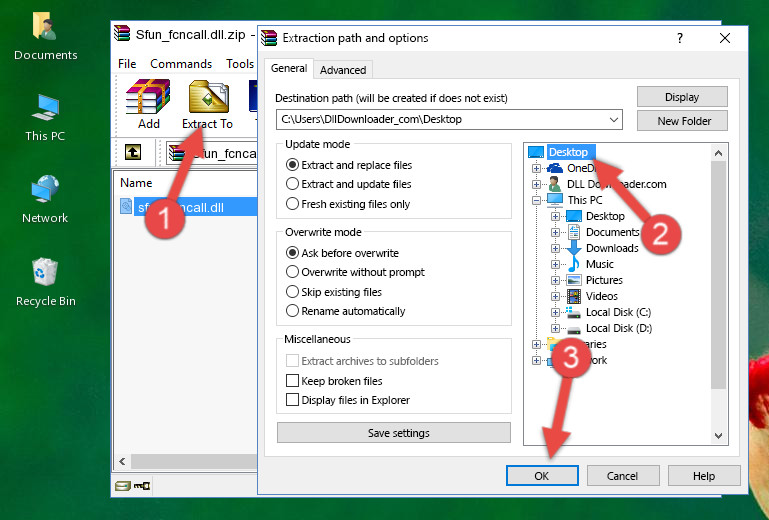This screenshot has height=520, width=769.
Task: Close the Extraction path and options dialog
Action: click(725, 38)
